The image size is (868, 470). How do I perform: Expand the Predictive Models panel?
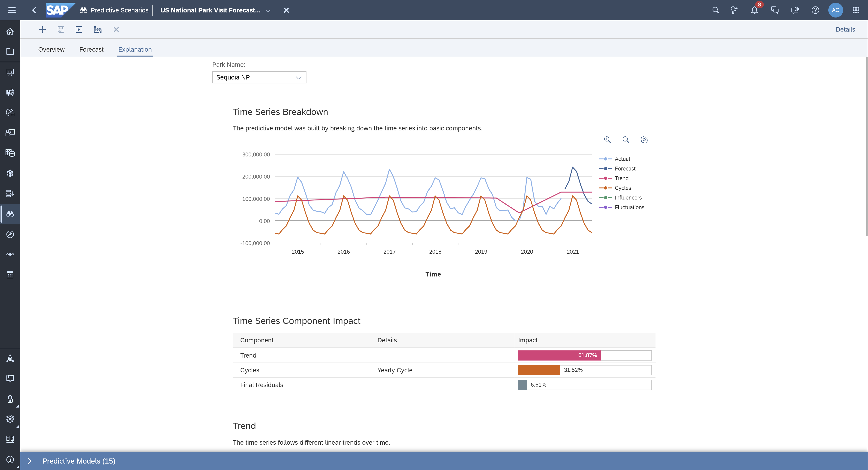click(x=30, y=461)
